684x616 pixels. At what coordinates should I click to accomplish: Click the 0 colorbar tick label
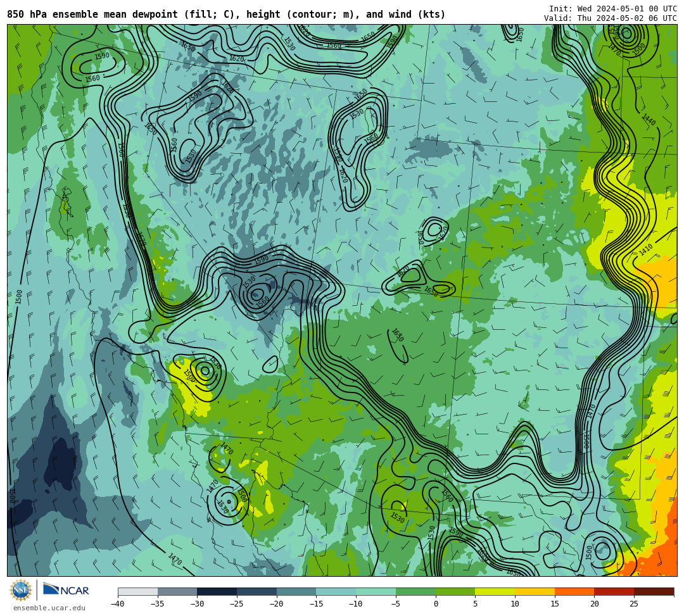coord(436,604)
